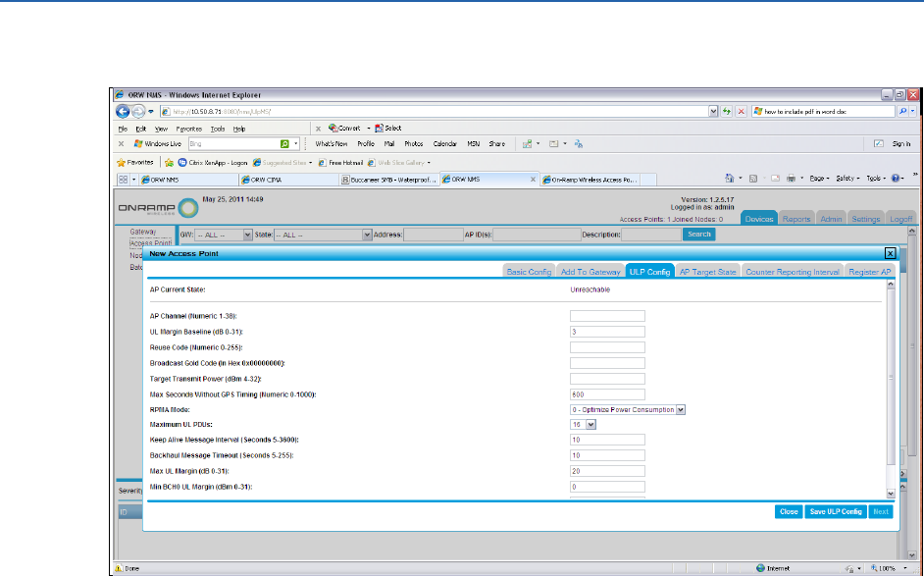
Task: Click the browser Back arrow button
Action: pyautogui.click(x=123, y=112)
